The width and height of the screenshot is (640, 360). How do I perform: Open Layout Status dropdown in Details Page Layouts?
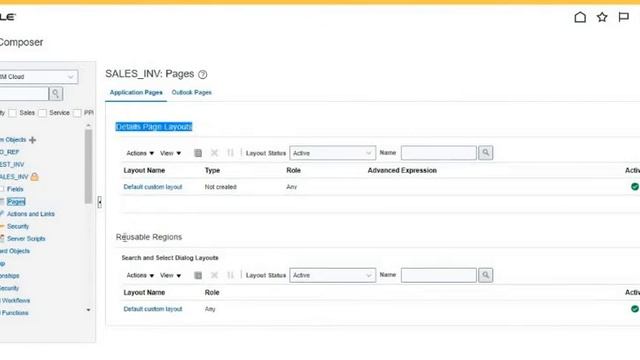(332, 153)
